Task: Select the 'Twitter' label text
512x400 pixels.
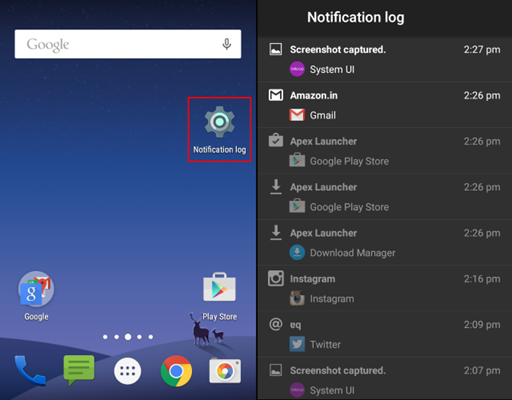Action: [x=325, y=345]
